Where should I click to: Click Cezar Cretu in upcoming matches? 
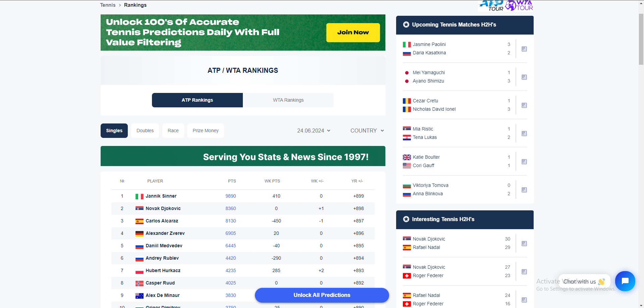[x=425, y=101]
